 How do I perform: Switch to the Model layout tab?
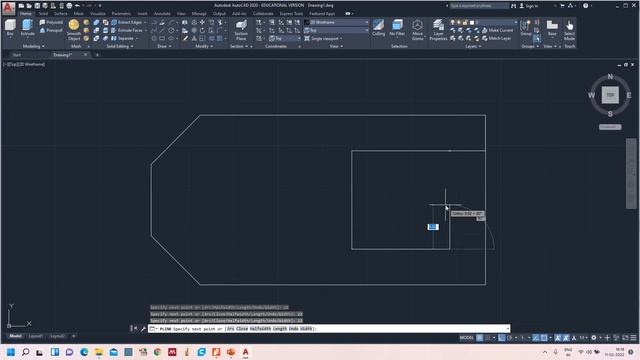coord(16,336)
